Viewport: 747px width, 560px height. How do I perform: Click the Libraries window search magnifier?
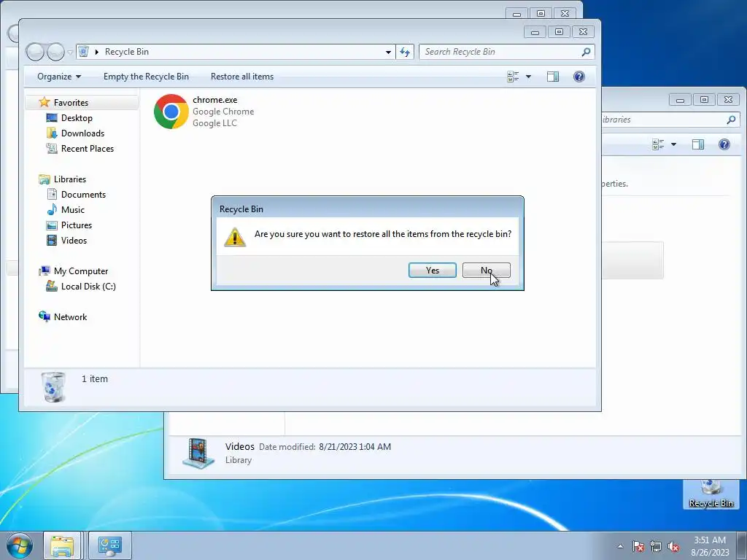[x=731, y=120]
